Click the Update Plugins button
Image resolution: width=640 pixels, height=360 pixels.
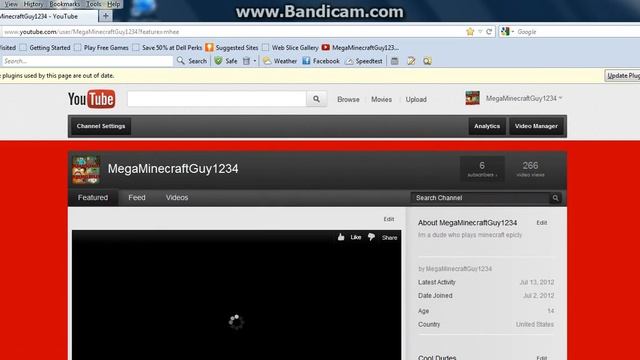click(622, 76)
